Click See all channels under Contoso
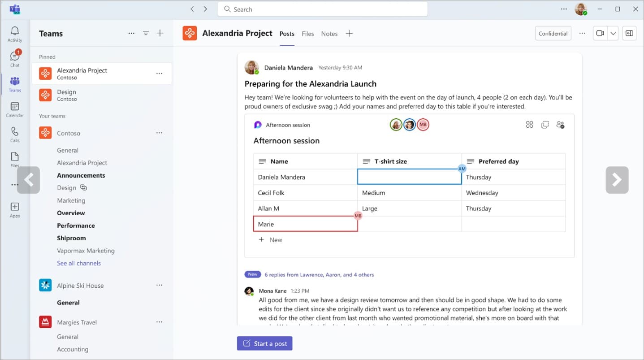This screenshot has height=360, width=644. coord(79,263)
